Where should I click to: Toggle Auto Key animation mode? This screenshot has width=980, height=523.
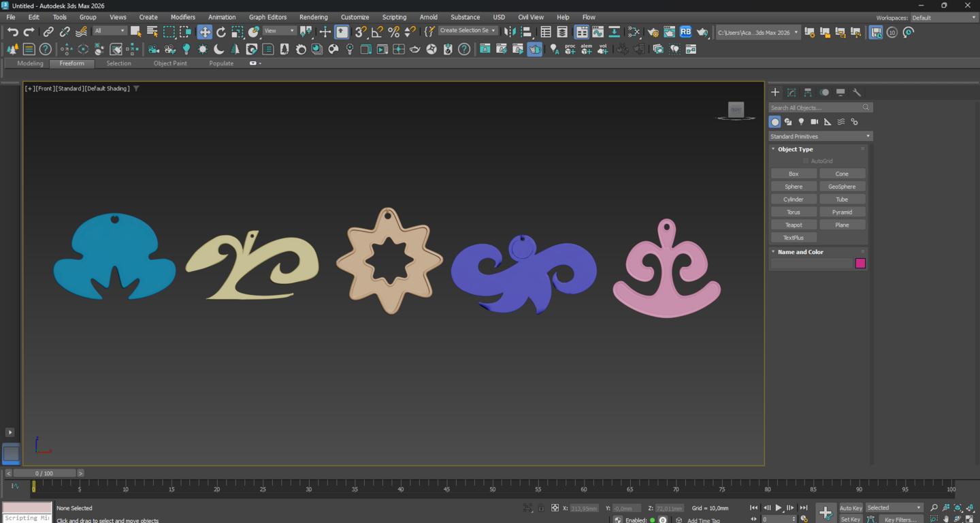tap(850, 508)
